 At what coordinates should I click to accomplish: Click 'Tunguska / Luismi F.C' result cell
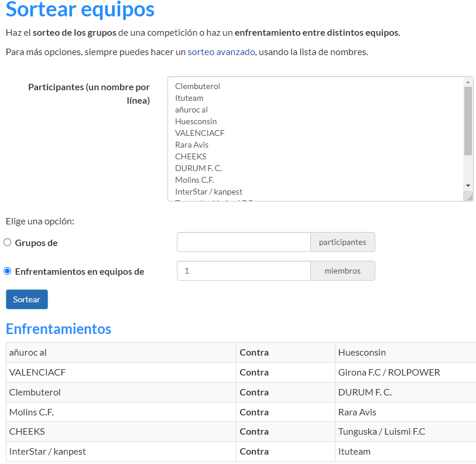tap(382, 432)
